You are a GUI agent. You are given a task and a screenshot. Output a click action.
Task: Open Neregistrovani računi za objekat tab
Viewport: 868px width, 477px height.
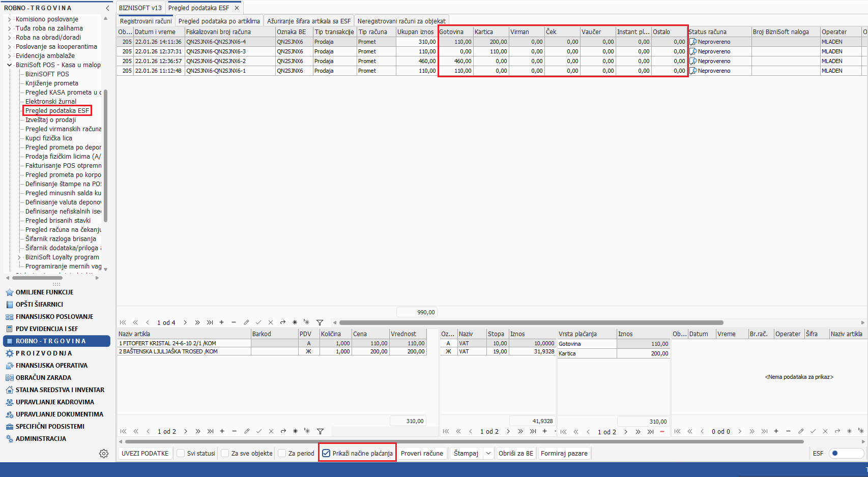[401, 21]
